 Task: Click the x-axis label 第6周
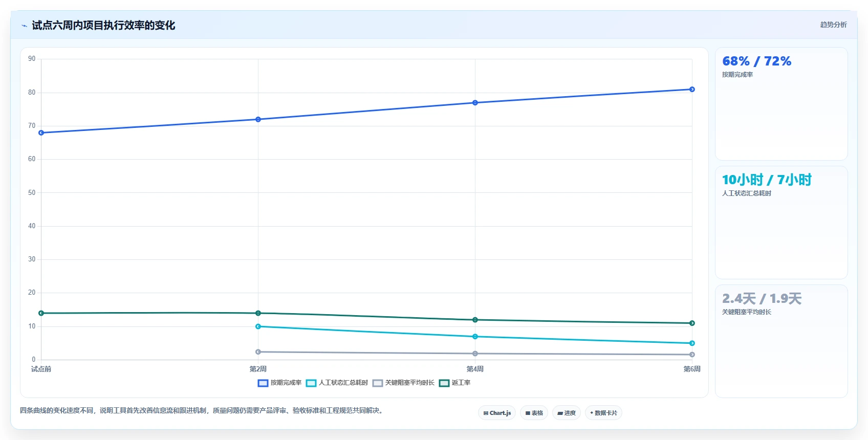[692, 369]
